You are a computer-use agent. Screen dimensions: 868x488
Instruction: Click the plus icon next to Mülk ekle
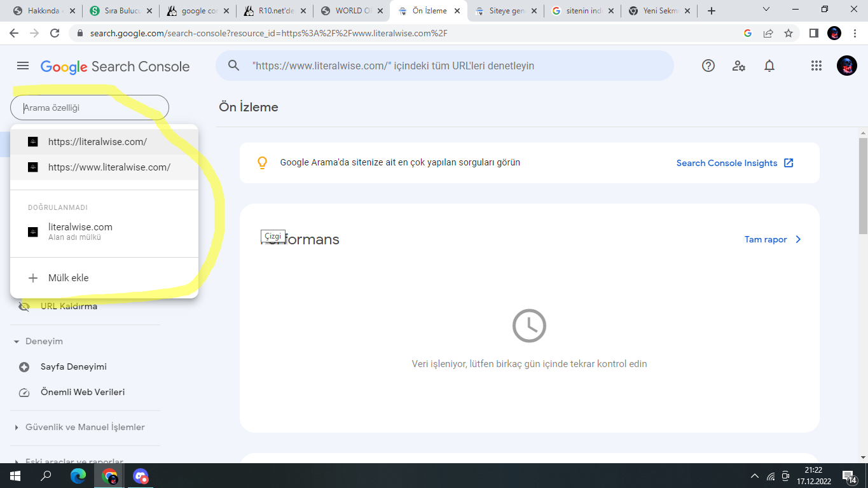33,278
